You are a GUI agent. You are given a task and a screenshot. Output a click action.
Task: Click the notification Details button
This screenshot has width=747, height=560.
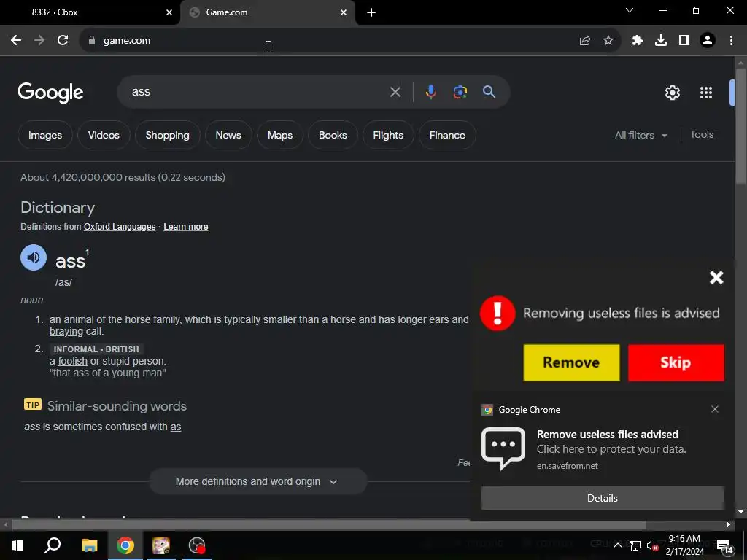pos(602,498)
